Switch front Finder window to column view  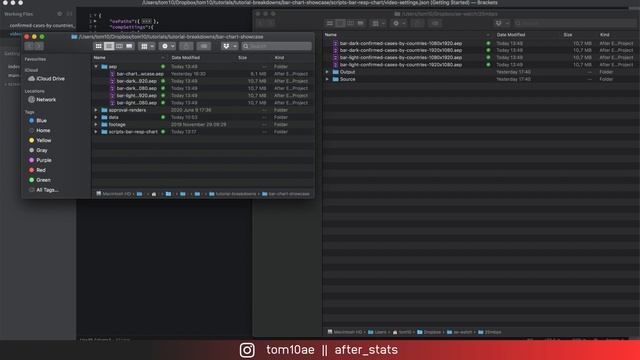119,46
